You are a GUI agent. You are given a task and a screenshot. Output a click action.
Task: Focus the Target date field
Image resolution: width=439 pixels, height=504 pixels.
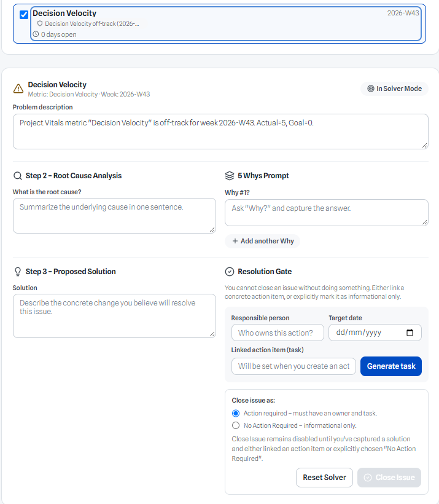(x=375, y=333)
